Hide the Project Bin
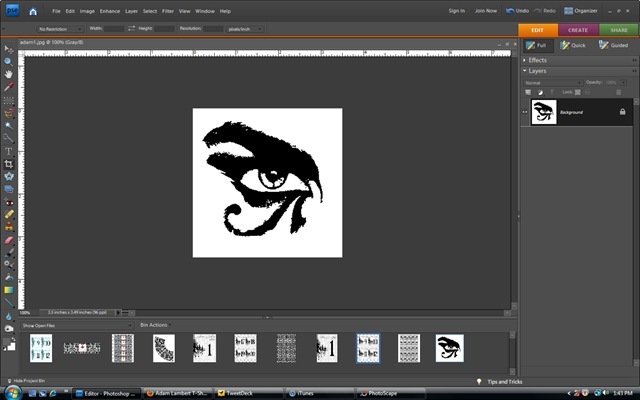The height and width of the screenshot is (400, 640). click(x=26, y=382)
